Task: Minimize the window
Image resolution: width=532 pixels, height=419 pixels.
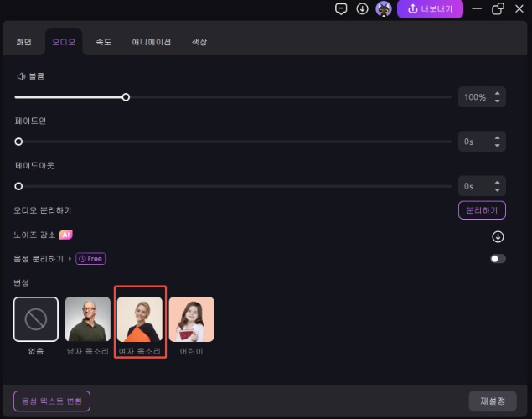Action: click(x=477, y=9)
